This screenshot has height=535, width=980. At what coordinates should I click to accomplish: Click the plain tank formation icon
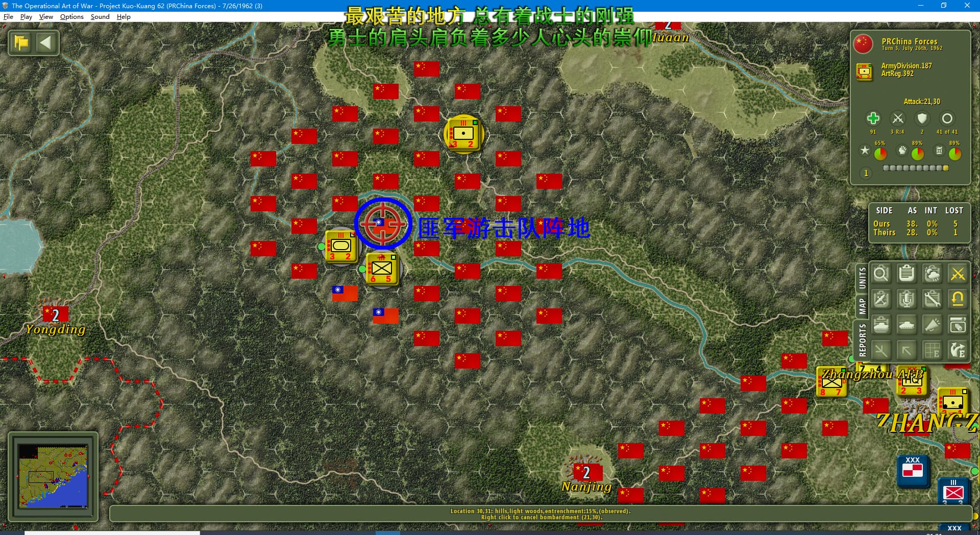point(906,325)
